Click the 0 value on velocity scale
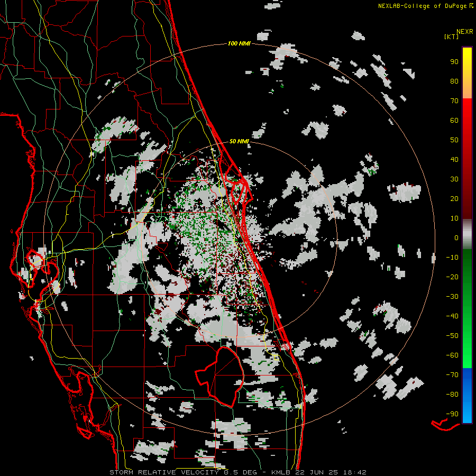The width and height of the screenshot is (476, 476). (456, 237)
